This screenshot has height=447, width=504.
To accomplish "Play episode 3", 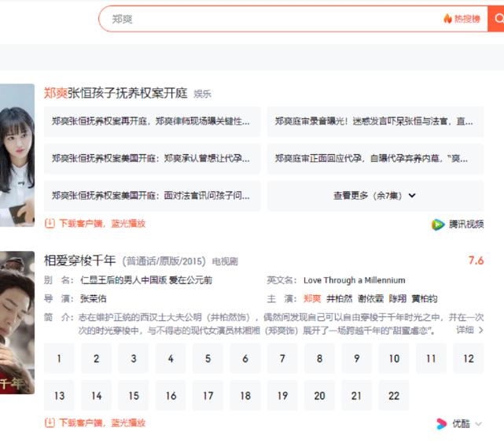I will click(134, 359).
